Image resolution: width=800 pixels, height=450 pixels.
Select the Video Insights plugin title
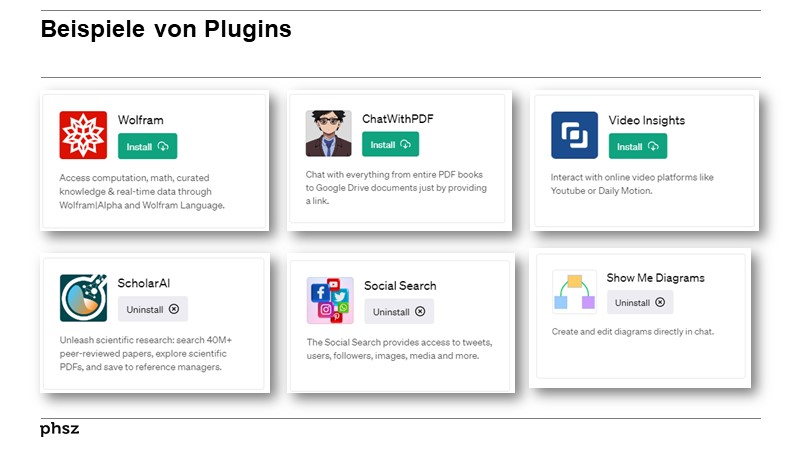pos(647,120)
